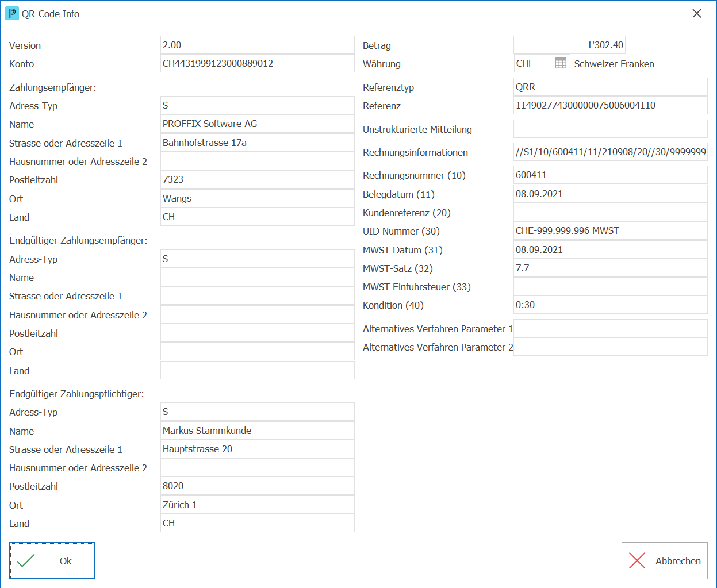The image size is (717, 588).
Task: Click the Kondition (40) field showing 0:30
Action: (611, 305)
